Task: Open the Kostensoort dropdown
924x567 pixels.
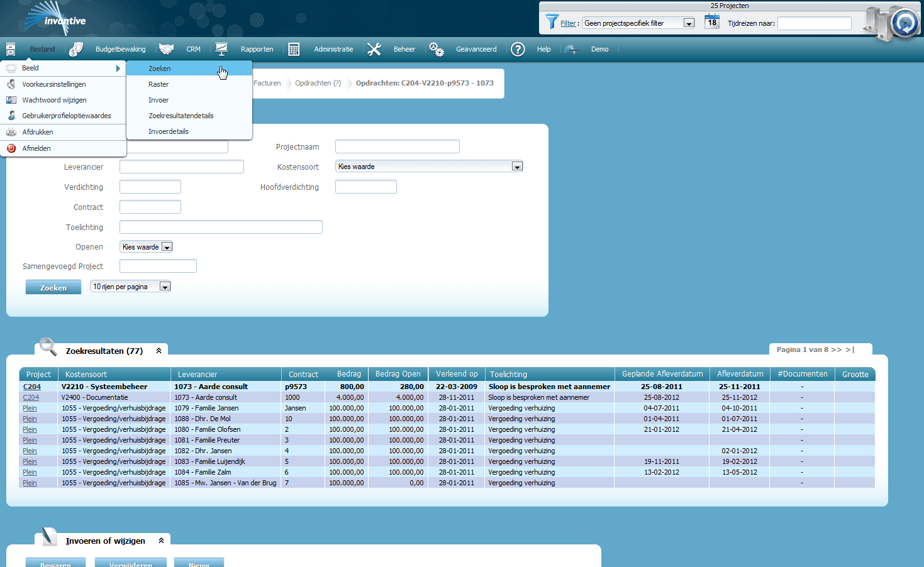Action: tap(517, 167)
